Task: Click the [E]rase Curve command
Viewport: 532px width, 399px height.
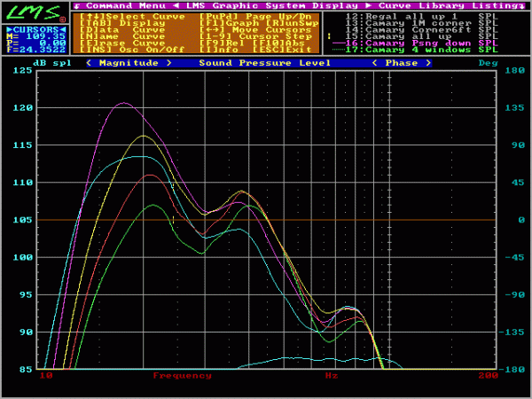Action: 122,43
